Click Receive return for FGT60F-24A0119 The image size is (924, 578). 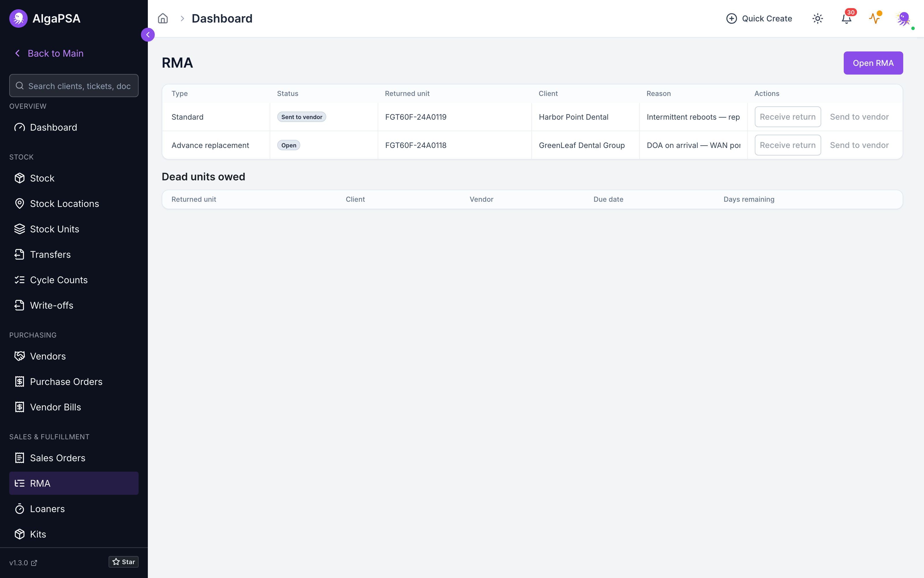788,117
